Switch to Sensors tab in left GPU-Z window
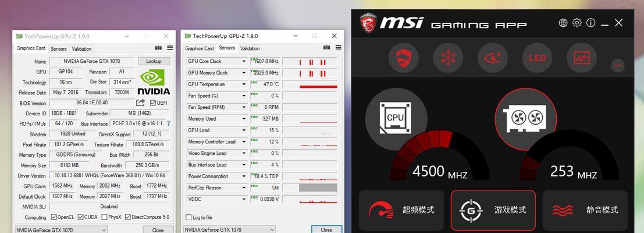This screenshot has width=644, height=233. point(59,48)
